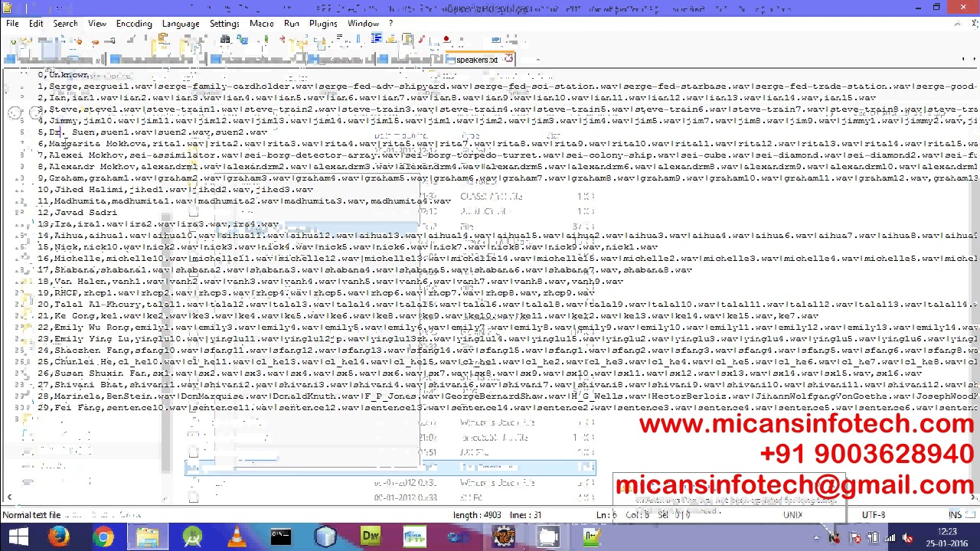980x551 pixels.
Task: Open Firefox from the taskbar
Action: pos(60,537)
